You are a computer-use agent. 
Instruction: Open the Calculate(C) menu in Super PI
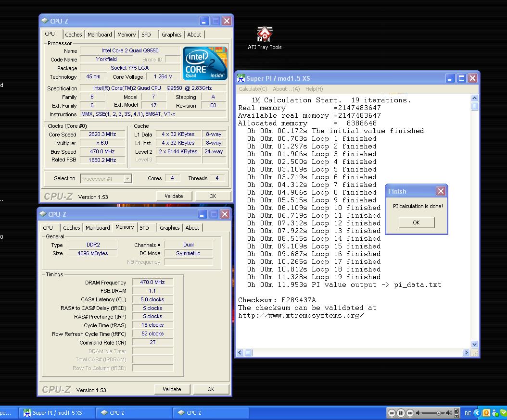(253, 89)
